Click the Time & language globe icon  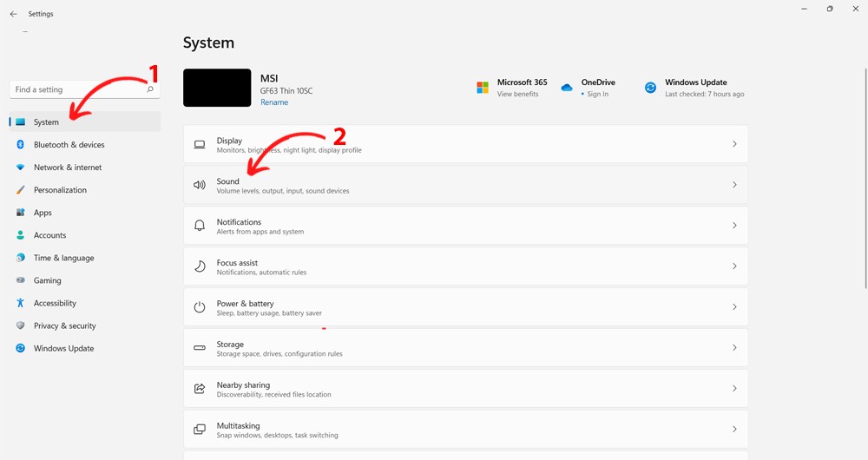[21, 258]
